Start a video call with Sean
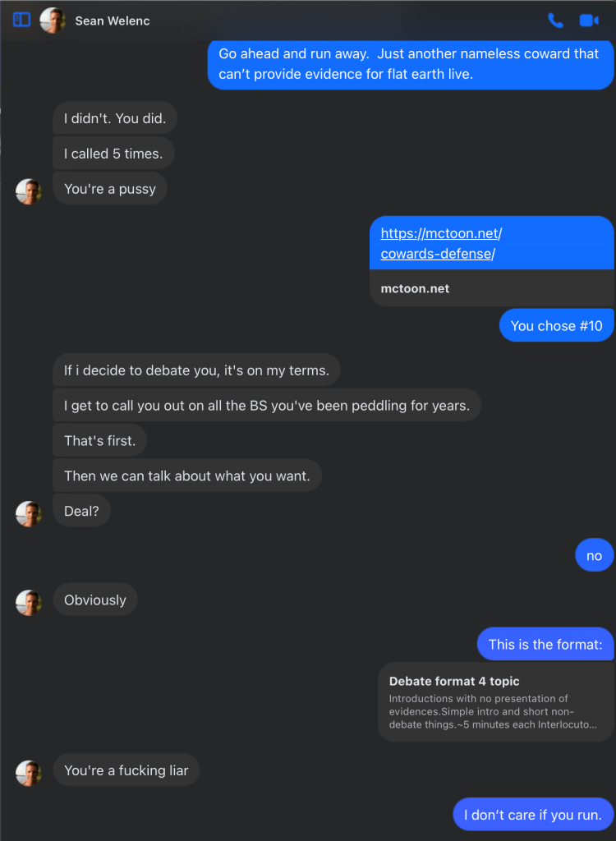 588,21
